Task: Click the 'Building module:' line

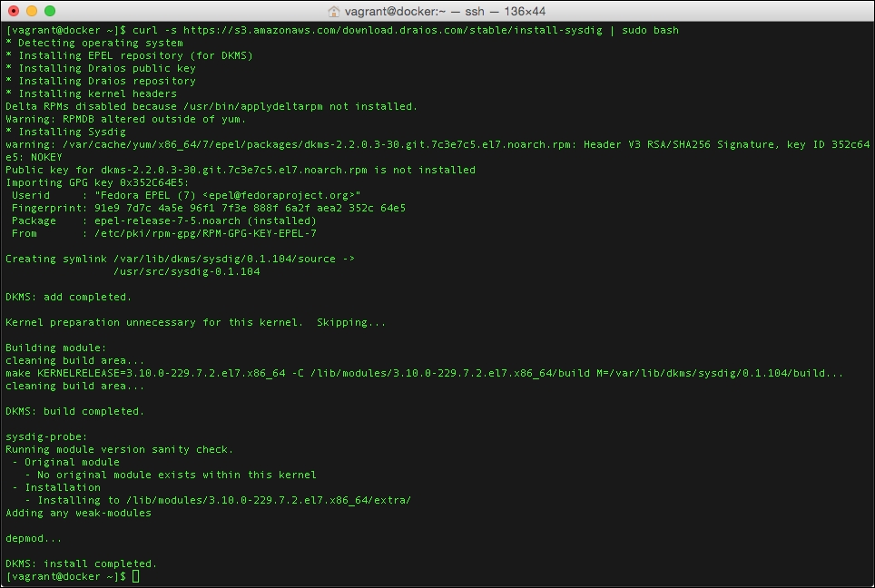Action: click(55, 348)
